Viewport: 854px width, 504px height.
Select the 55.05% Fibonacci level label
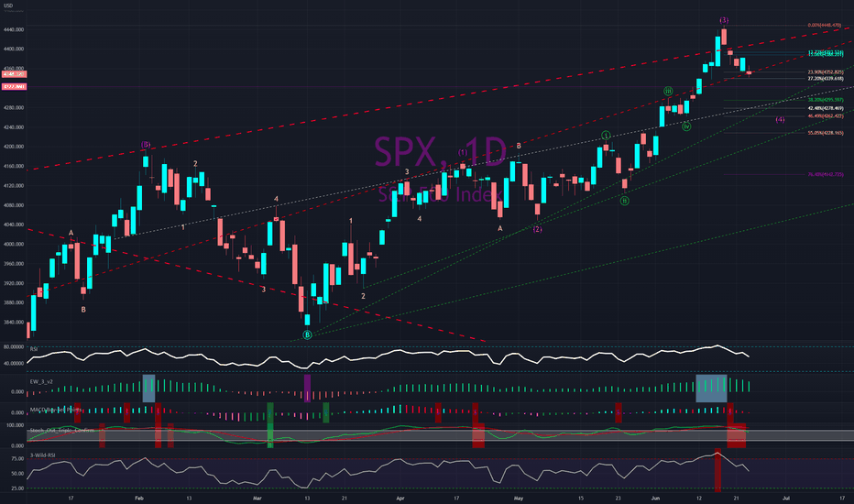(x=826, y=133)
